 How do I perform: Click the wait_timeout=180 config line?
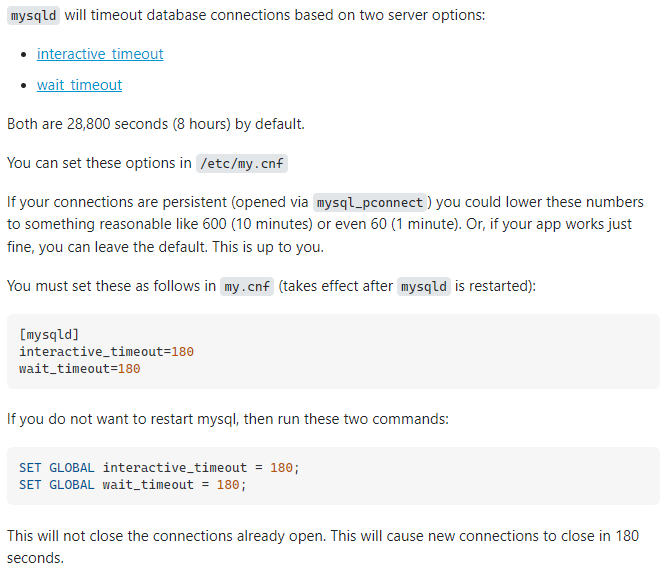click(79, 368)
